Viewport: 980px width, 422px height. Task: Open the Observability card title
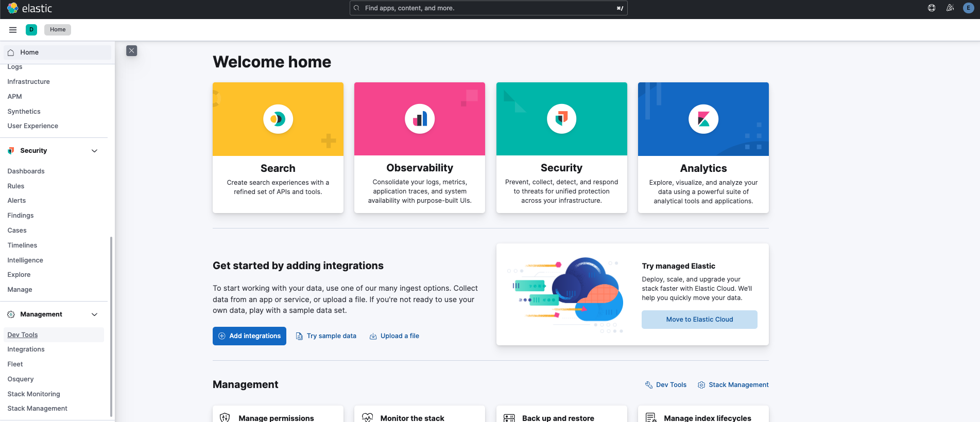420,168
